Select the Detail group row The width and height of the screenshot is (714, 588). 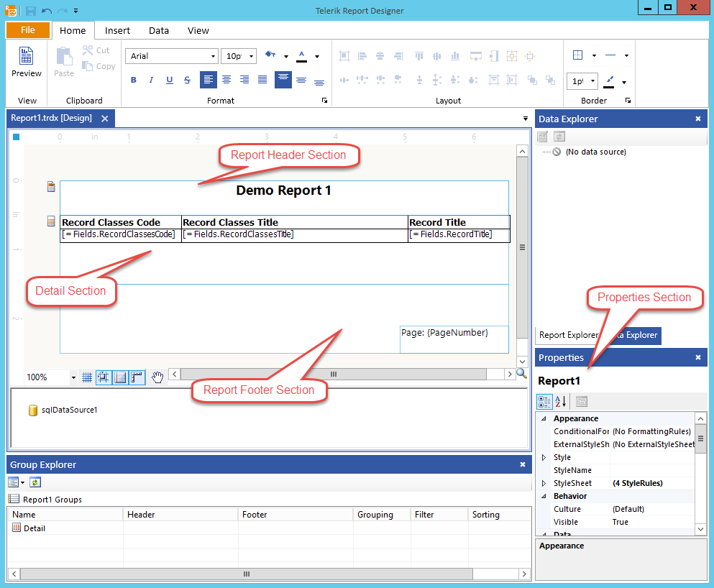pos(34,528)
